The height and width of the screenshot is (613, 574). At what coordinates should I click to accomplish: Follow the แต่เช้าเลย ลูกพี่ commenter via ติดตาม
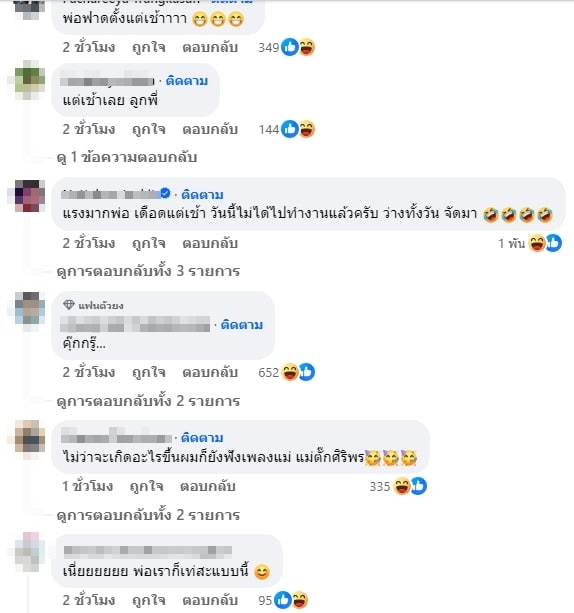[187, 81]
